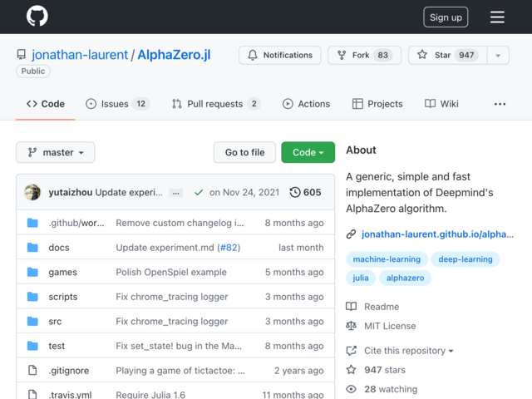Open the 12 issues counter badge
The height and width of the screenshot is (399, 532).
140,103
